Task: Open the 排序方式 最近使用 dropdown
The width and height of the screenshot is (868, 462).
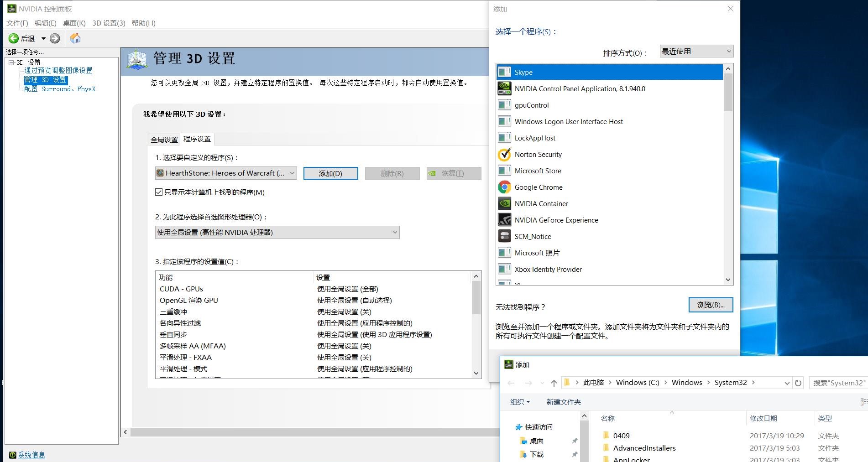Action: (x=696, y=51)
